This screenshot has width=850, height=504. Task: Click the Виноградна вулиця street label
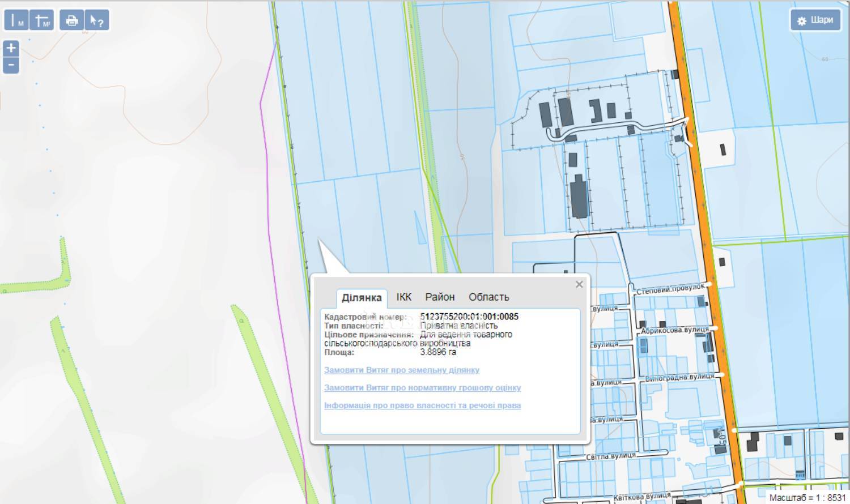[x=679, y=377]
